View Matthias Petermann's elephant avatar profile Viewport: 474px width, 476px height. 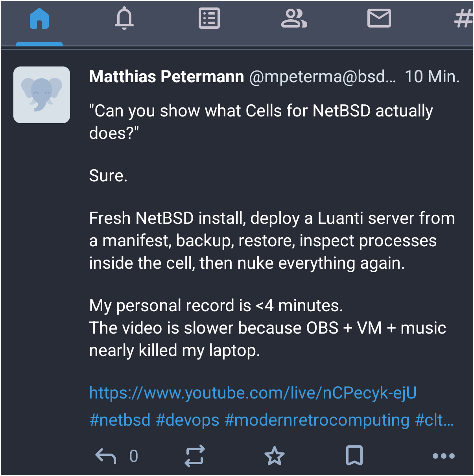pyautogui.click(x=42, y=95)
